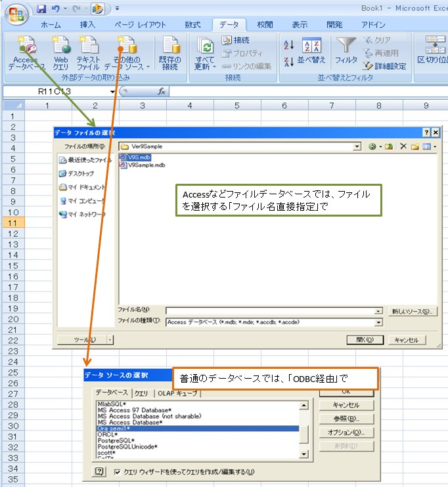Switch to OLAP キューブ tab
The height and width of the screenshot is (487, 448).
click(x=177, y=393)
